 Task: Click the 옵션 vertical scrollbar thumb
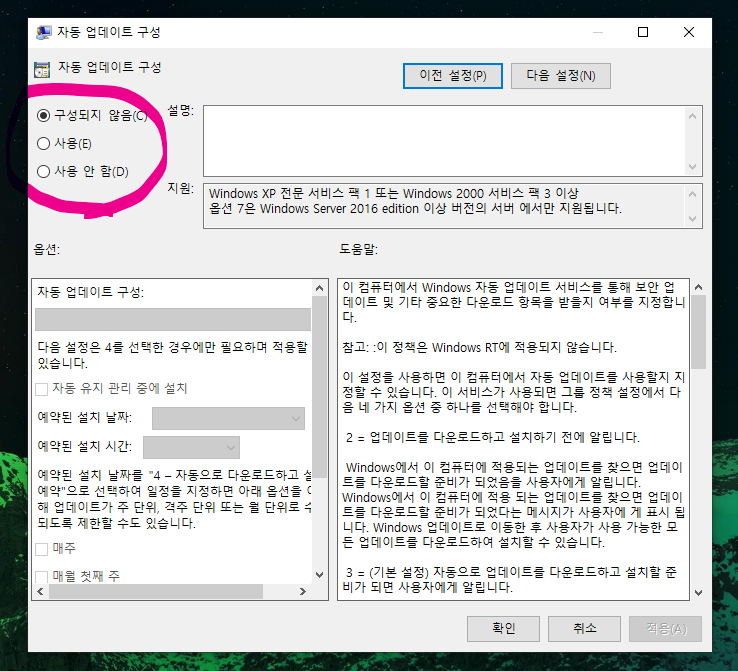(320, 386)
